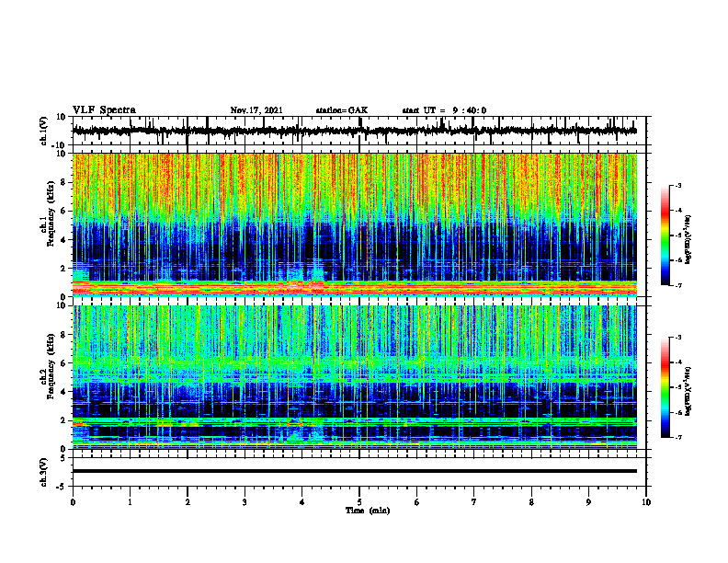Click the ch.2 spectrogram color bar
The image size is (728, 563).
[x=665, y=387]
